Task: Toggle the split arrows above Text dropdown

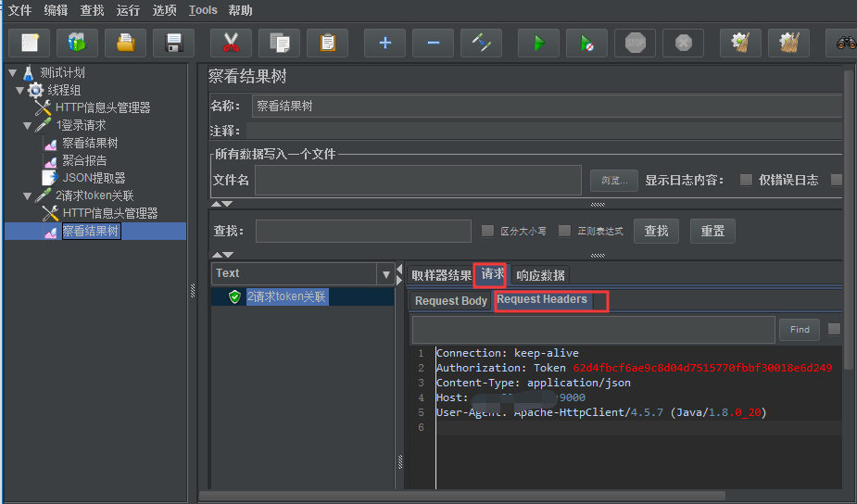Action: click(x=222, y=255)
